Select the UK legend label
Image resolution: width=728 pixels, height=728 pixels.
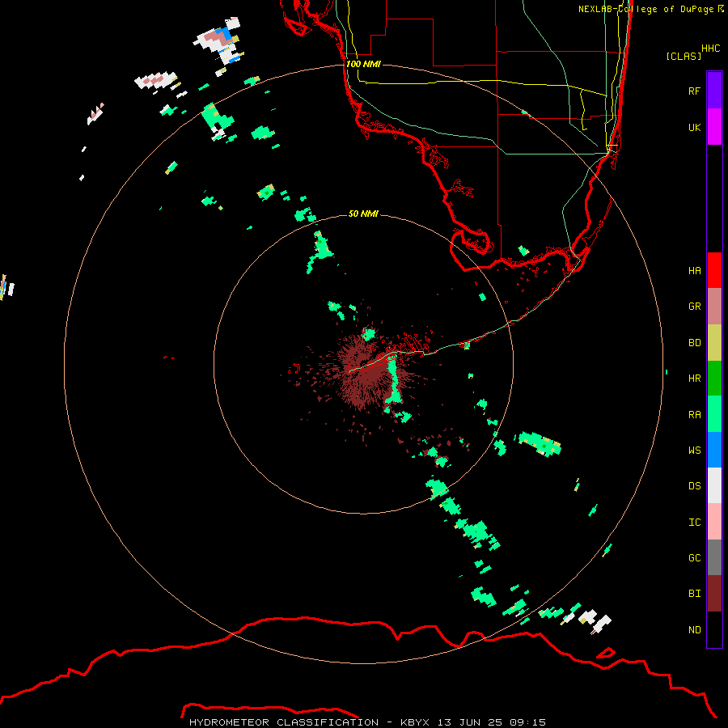pyautogui.click(x=694, y=127)
